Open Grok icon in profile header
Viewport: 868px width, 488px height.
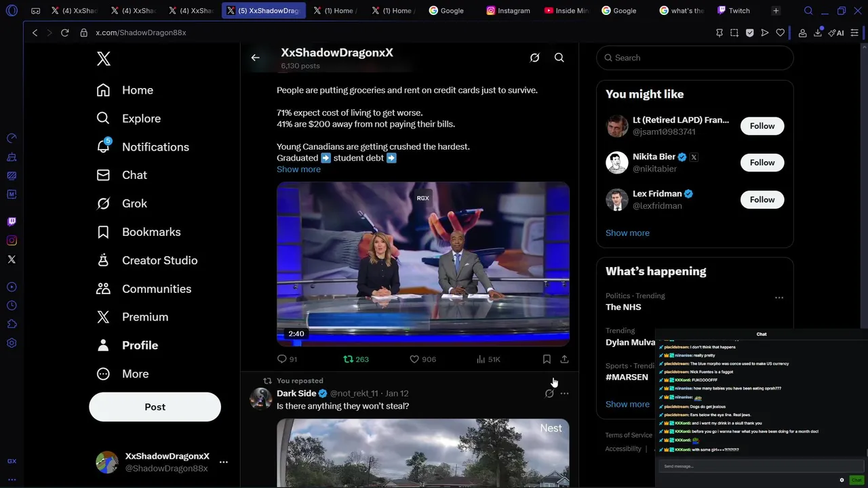pos(534,58)
